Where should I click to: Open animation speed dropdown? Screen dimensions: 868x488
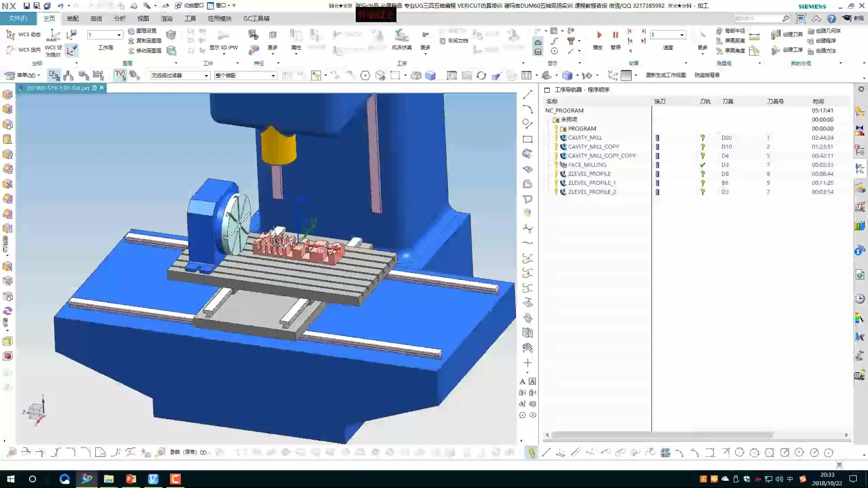tap(681, 35)
